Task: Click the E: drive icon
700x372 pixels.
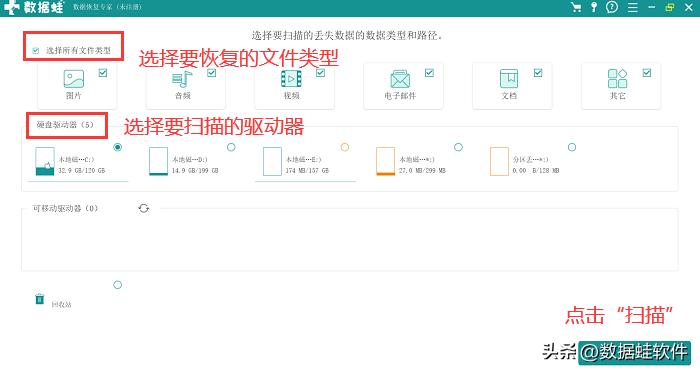Action: [272, 161]
